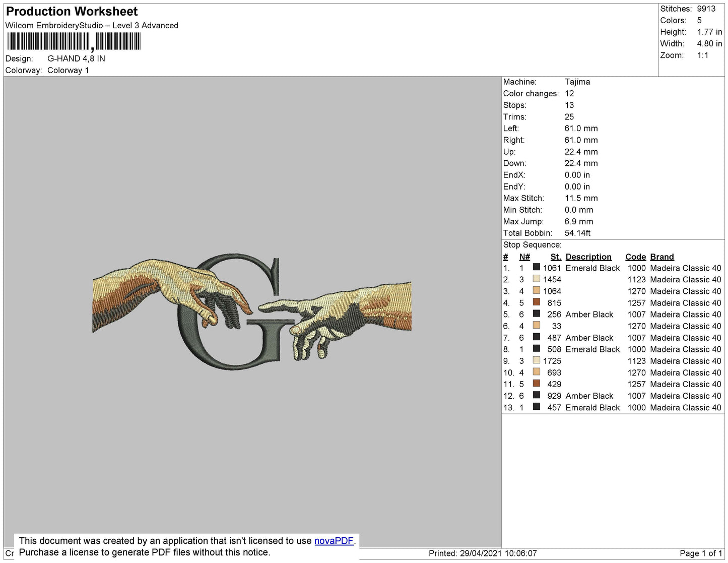Click the brown swatch in stop row 11

tap(537, 384)
